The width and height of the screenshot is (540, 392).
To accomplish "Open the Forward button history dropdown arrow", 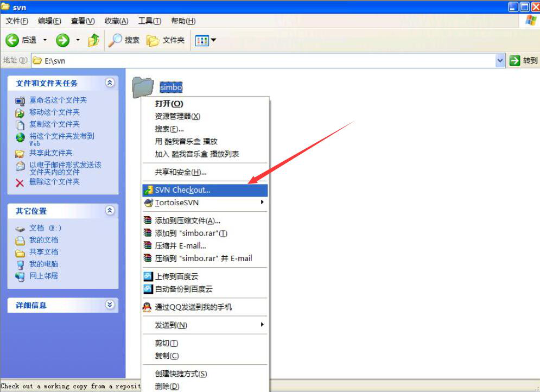I will (x=78, y=40).
